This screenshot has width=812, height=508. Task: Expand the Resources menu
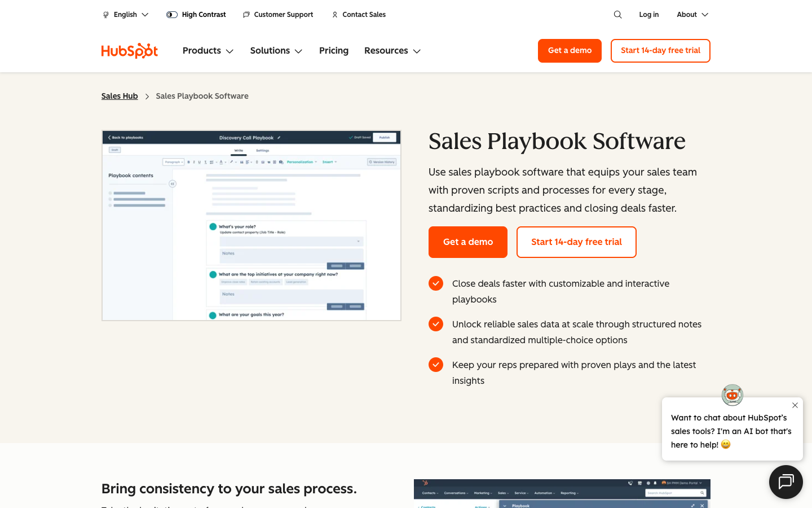[x=392, y=51]
